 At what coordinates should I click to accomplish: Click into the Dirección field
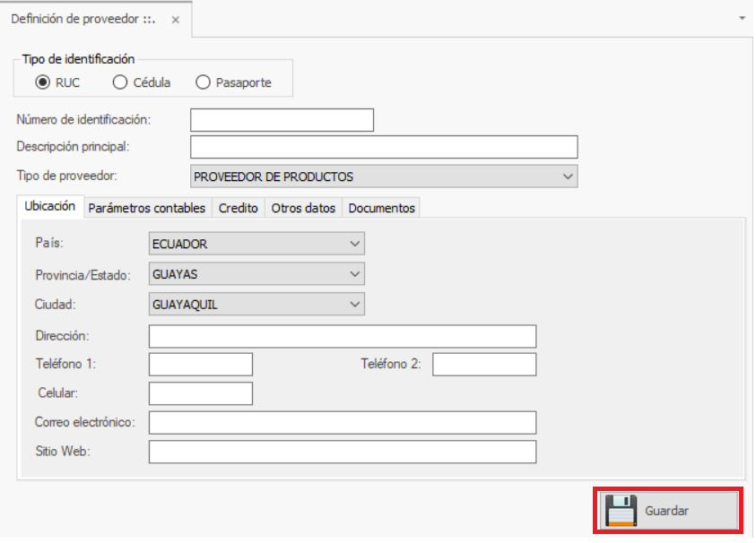342,337
